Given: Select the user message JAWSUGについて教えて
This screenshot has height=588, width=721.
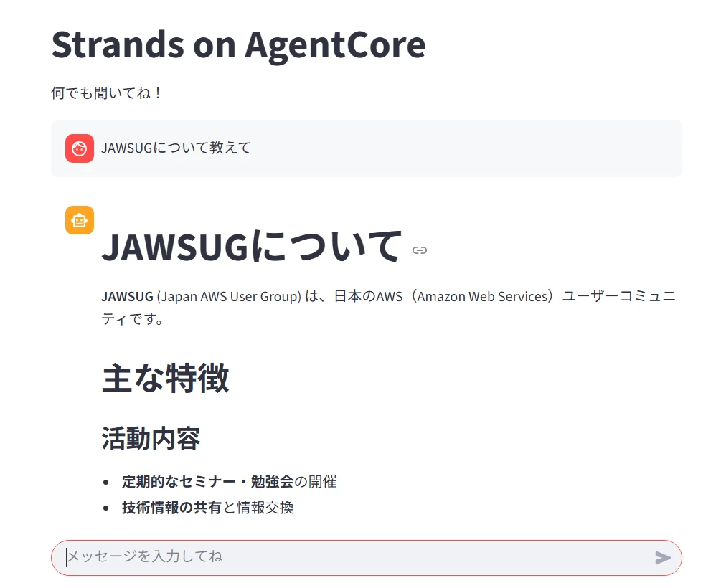Looking at the screenshot, I should (176, 148).
